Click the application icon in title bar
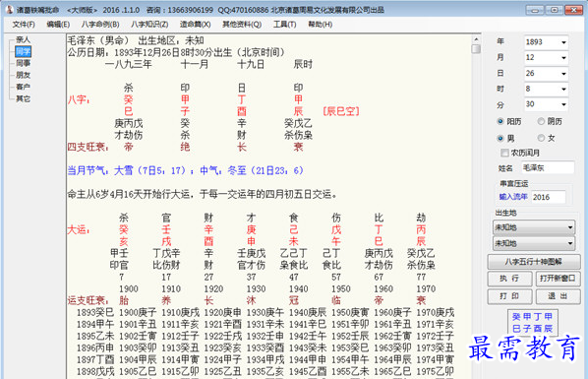This screenshot has width=588, height=379. 10,10
